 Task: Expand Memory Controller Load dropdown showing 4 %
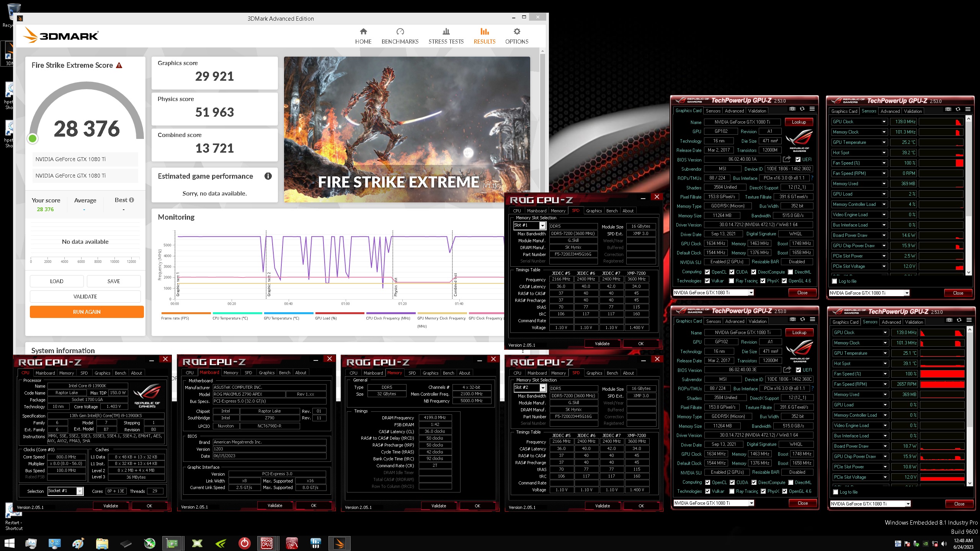[884, 204]
